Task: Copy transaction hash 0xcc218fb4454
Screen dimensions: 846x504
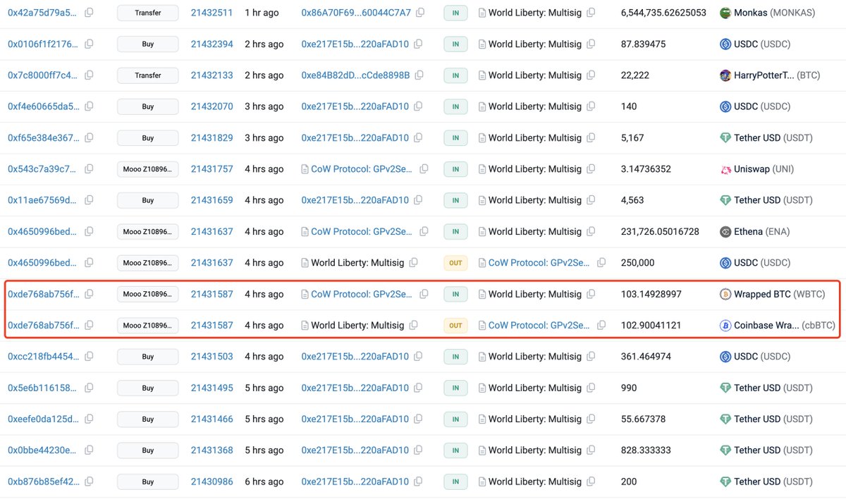Action: coord(89,357)
